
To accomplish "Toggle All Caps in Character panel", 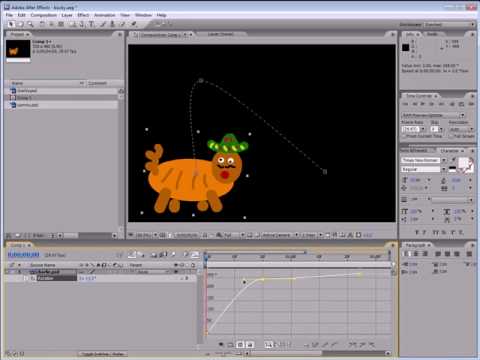I will 436,232.
